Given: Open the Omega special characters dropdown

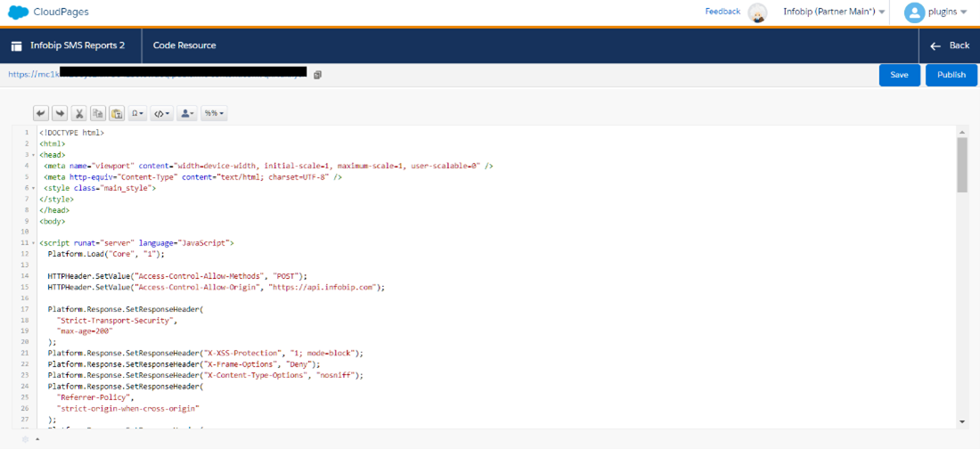Looking at the screenshot, I should pos(138,113).
